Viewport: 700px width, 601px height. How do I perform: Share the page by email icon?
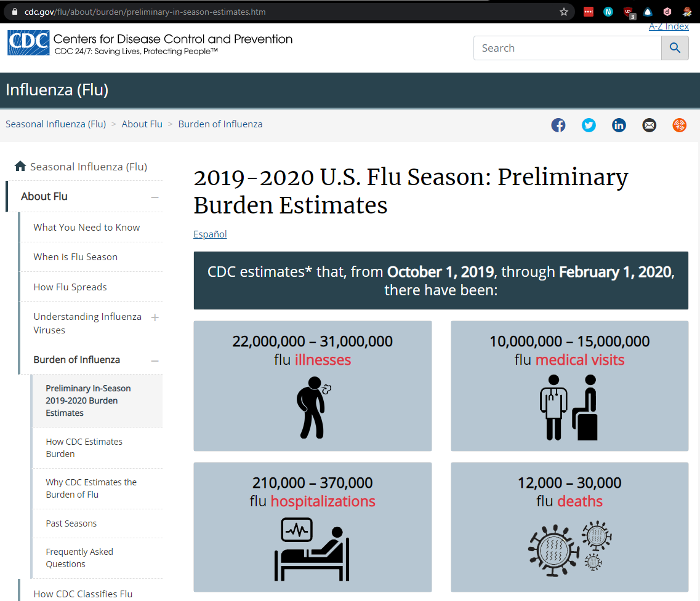point(649,125)
